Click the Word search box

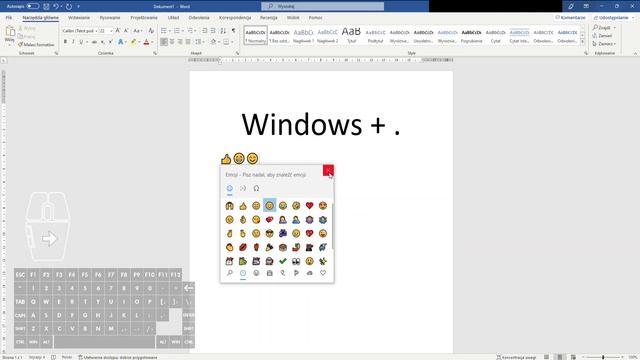pyautogui.click(x=322, y=6)
